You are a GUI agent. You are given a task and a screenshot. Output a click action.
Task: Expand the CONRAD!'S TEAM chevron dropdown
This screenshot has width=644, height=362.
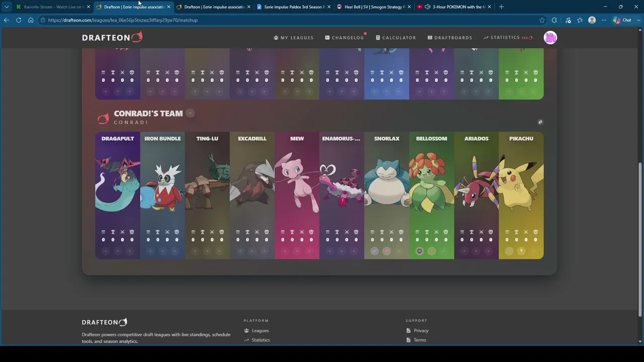point(190,113)
